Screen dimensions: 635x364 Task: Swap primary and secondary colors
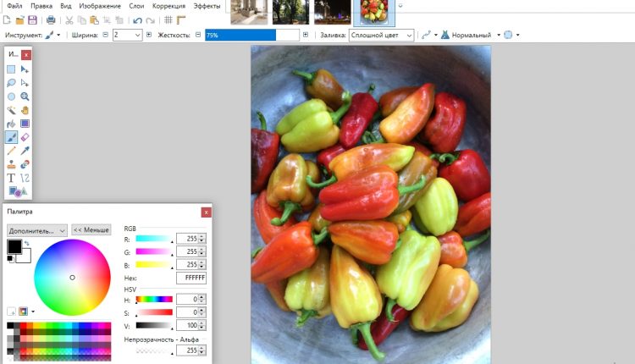[27, 243]
